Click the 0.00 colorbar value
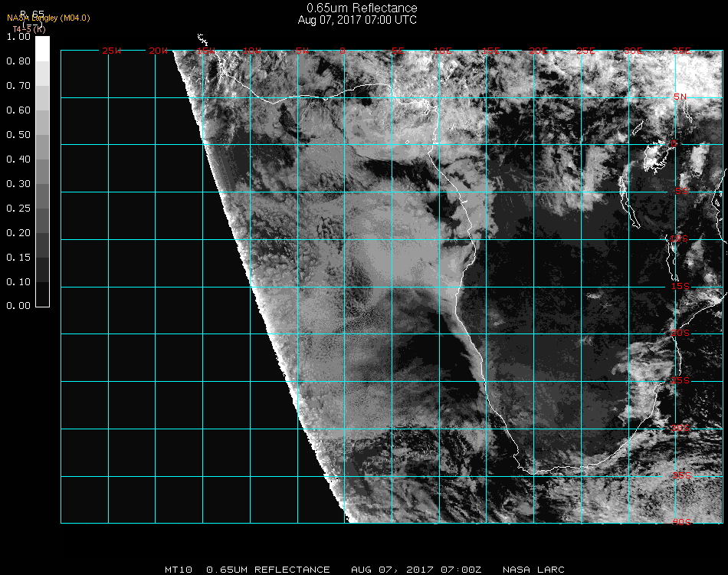Viewport: 728px width, 575px height. 18,306
